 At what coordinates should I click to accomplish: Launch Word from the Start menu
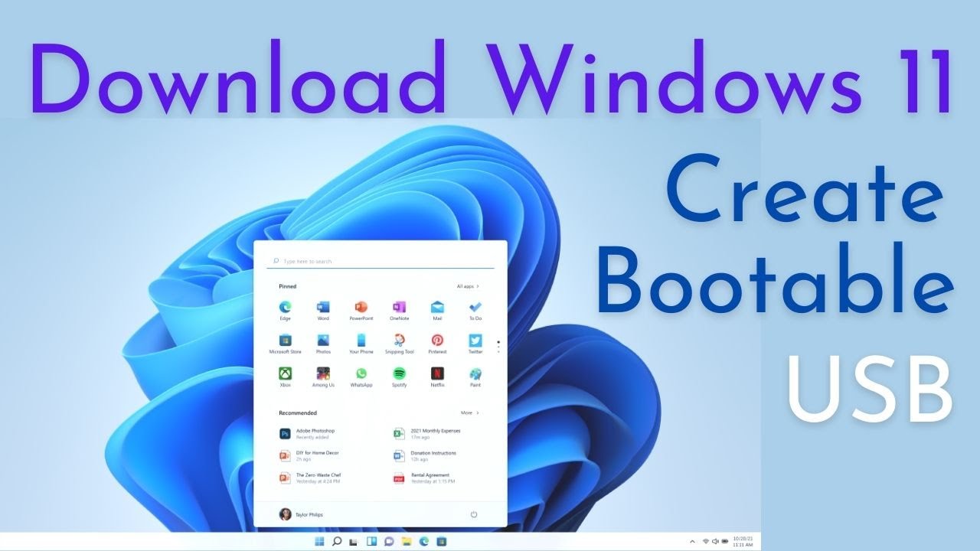323,310
